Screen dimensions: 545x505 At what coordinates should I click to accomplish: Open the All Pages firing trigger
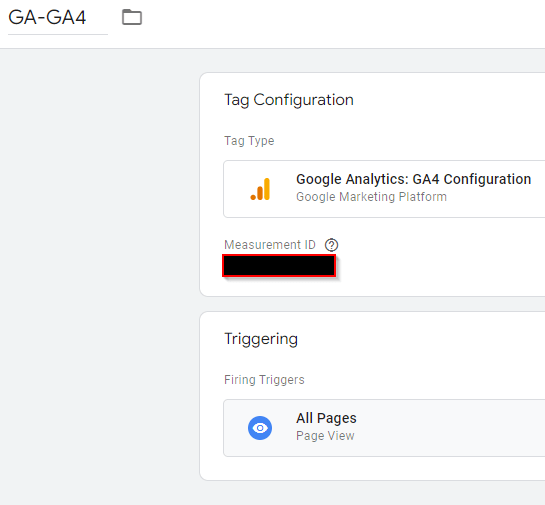(x=384, y=428)
